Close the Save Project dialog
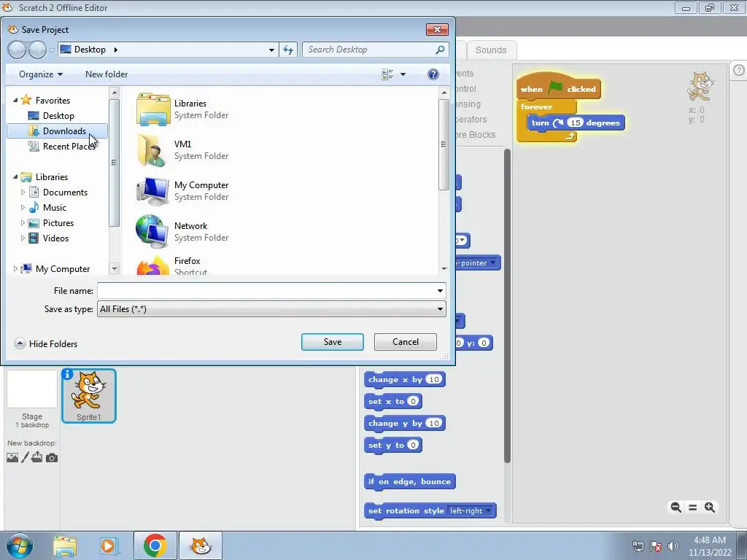This screenshot has height=560, width=747. (x=437, y=29)
